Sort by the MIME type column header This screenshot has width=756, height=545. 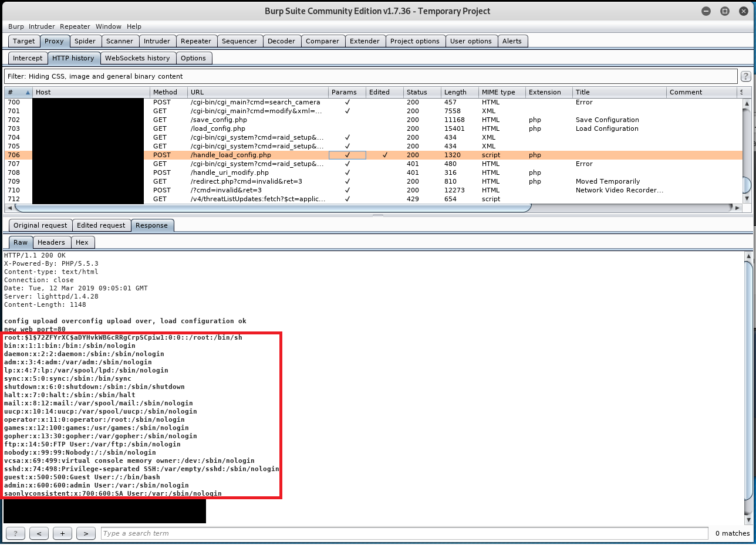pos(502,92)
